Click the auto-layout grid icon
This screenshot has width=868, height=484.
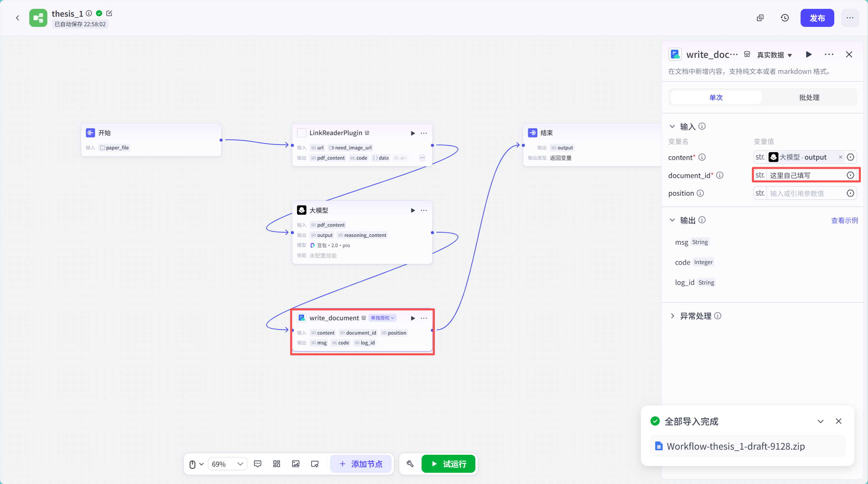point(277,464)
